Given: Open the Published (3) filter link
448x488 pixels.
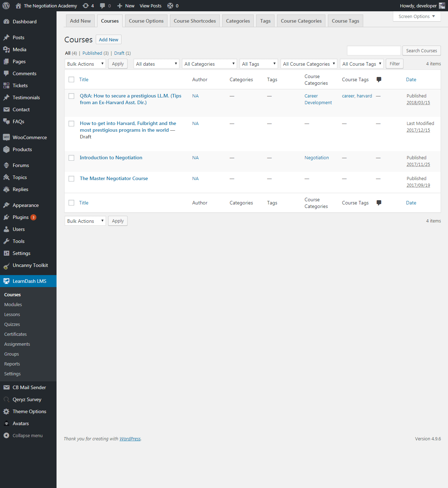Looking at the screenshot, I should [x=95, y=53].
